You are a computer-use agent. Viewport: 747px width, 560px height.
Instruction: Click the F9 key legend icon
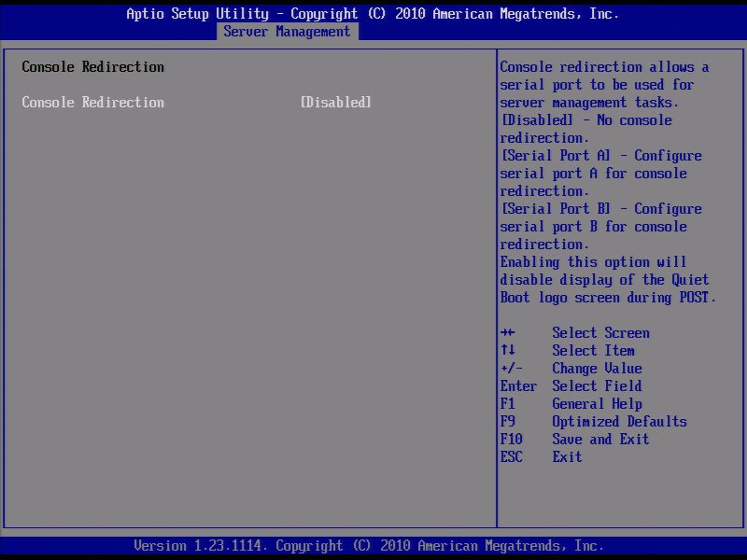(508, 421)
